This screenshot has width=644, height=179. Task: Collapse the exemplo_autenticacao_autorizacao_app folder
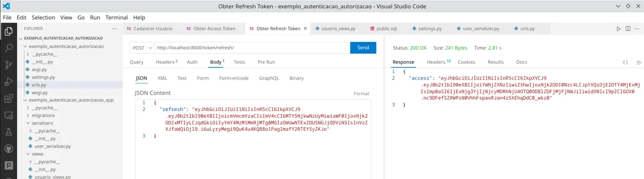point(71,100)
